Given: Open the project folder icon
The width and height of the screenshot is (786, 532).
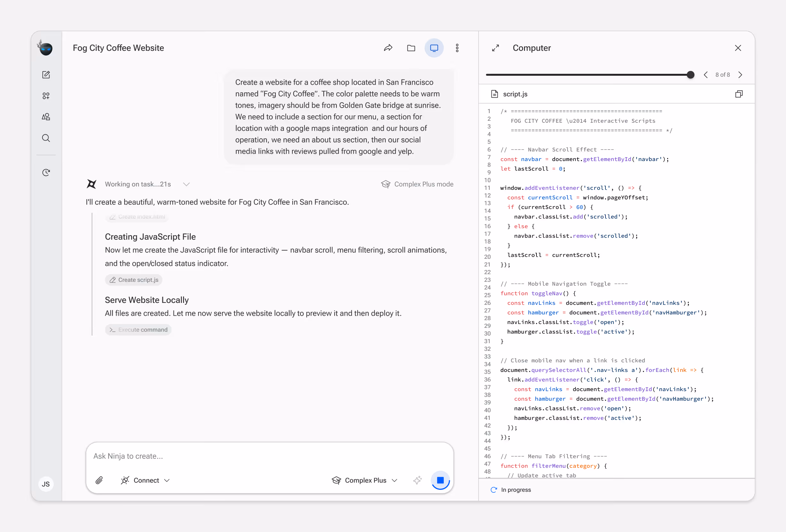Looking at the screenshot, I should click(x=411, y=48).
